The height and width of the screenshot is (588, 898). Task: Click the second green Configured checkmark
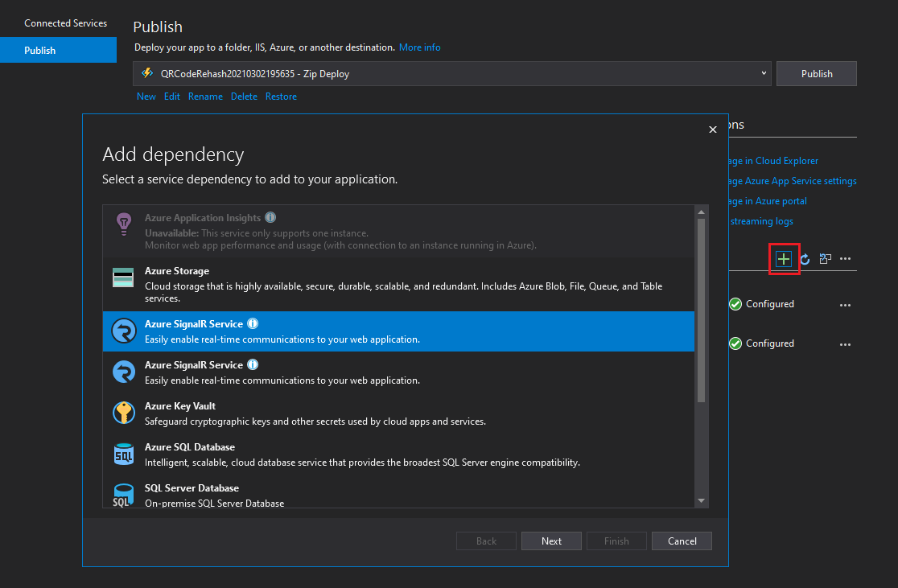coord(735,343)
